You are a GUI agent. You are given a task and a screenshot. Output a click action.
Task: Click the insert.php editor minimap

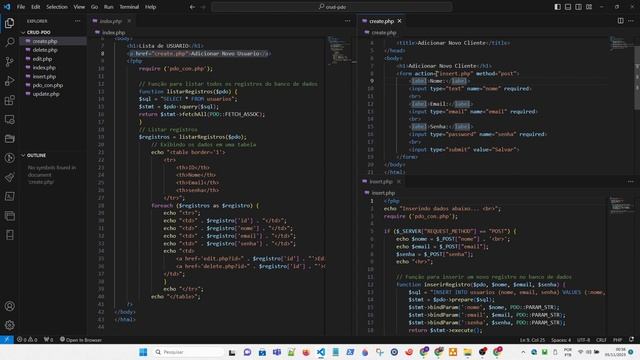620,205
